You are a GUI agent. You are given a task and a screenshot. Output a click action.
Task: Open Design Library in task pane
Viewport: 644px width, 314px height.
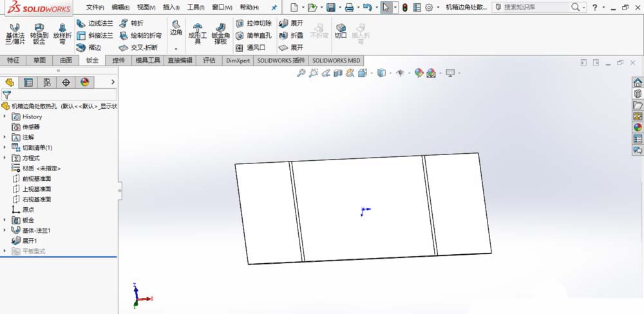pos(638,93)
